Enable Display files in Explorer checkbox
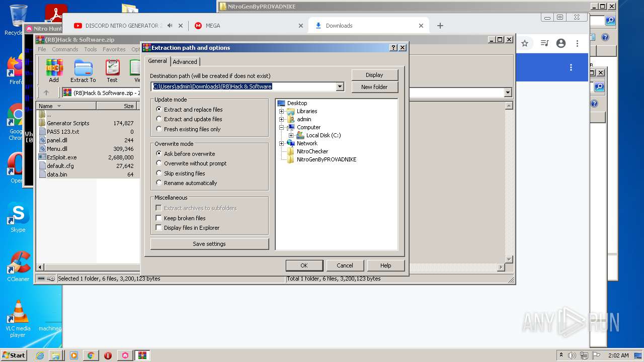This screenshot has height=362, width=644. tap(159, 228)
